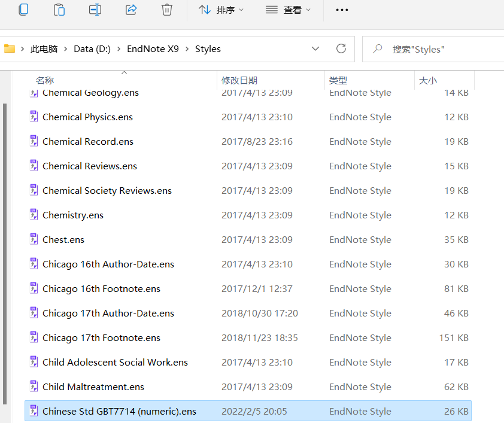Click EndNote icon of Chicago 16th Author-Date.ens
504x423 pixels.
[34, 263]
